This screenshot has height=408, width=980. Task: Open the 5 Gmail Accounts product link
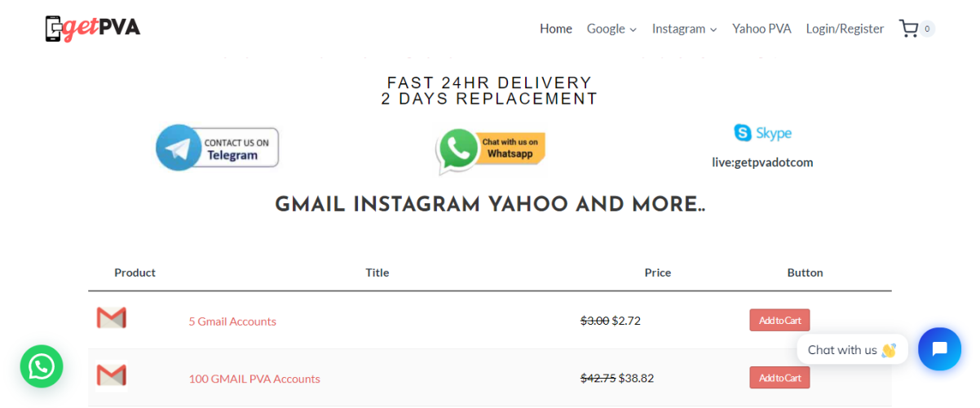[232, 322]
